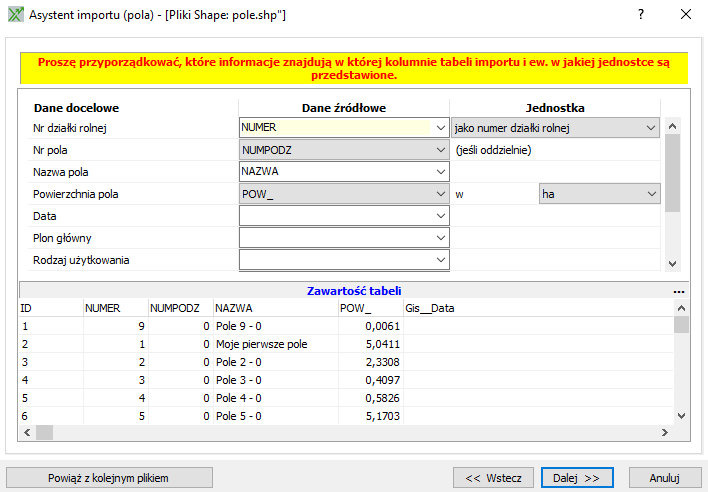
Task: Select the 'Pole 9 - 0' cell
Action: click(x=276, y=326)
